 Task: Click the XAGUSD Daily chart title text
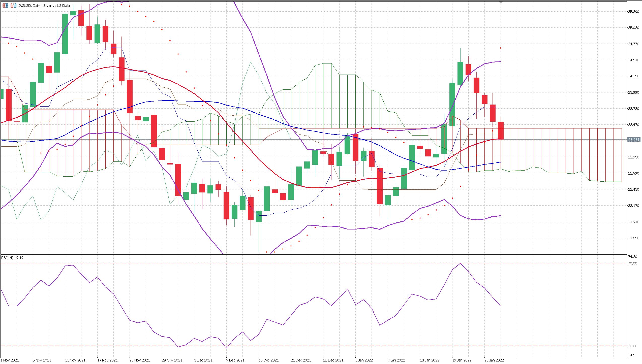coord(44,6)
